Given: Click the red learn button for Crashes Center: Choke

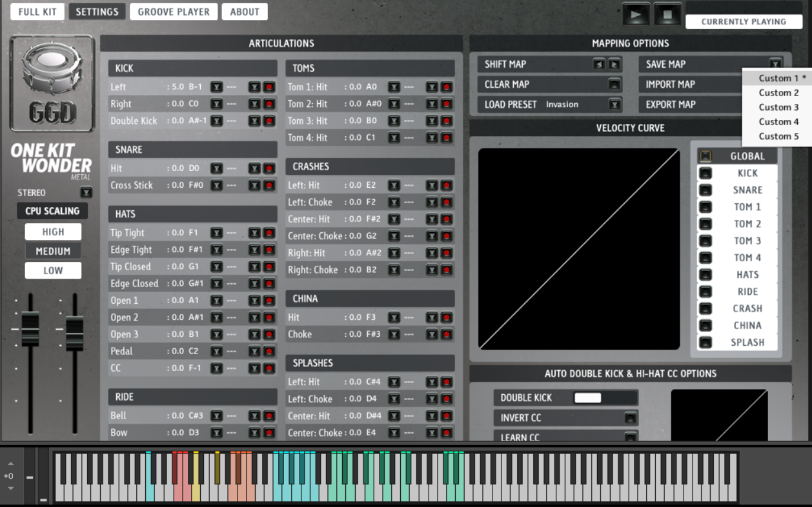Looking at the screenshot, I should coord(447,235).
